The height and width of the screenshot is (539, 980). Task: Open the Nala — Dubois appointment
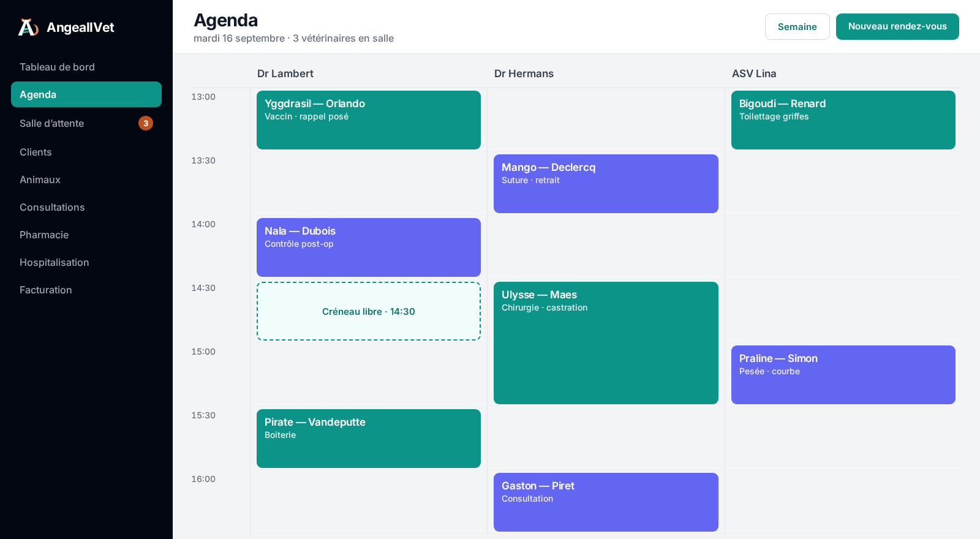click(x=369, y=247)
